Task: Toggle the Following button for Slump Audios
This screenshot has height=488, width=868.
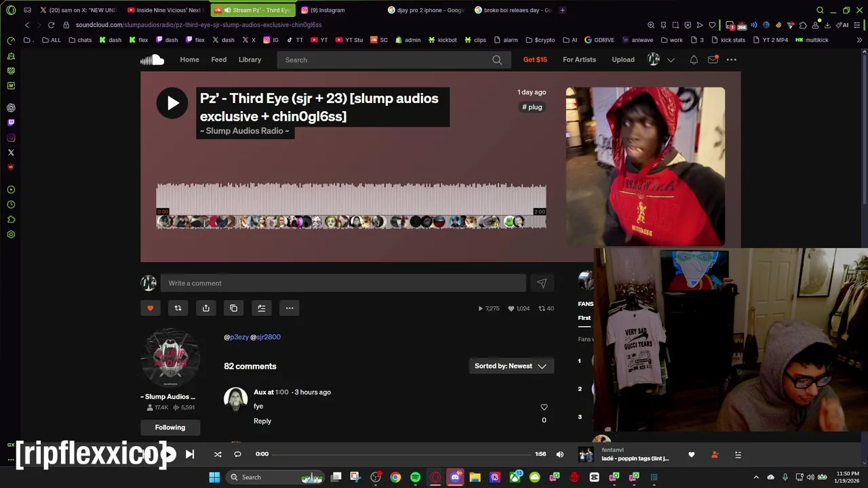Action: [170, 427]
